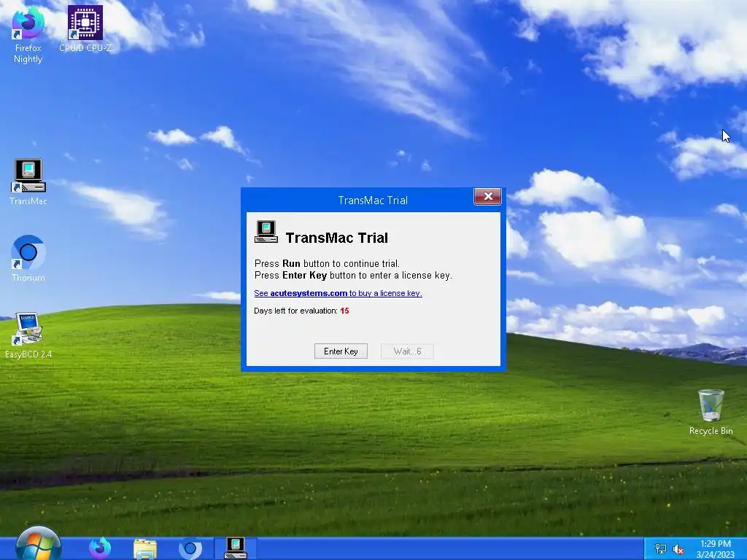Open the network tray icon
This screenshot has height=560, width=747.
(660, 549)
